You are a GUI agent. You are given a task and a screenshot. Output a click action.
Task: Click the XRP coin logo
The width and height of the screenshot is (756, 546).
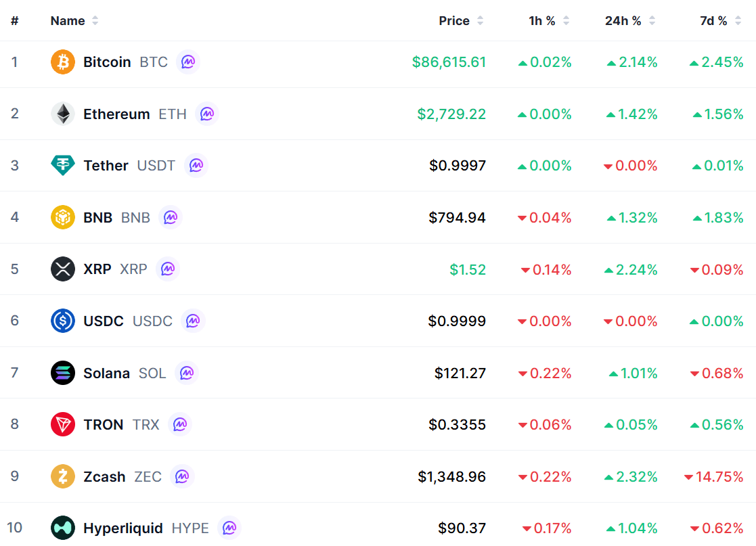(63, 269)
